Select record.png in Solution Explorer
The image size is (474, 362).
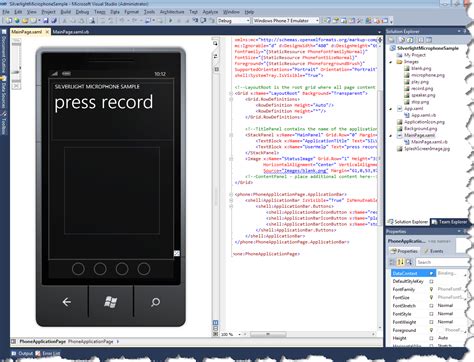coord(422,89)
